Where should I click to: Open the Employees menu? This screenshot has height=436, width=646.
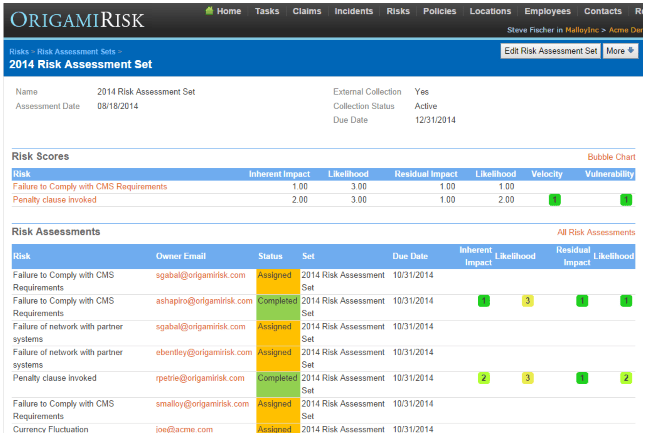548,11
